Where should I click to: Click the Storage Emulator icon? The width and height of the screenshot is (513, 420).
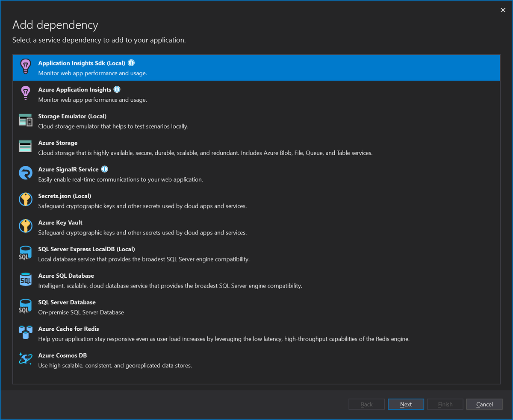[x=26, y=120]
